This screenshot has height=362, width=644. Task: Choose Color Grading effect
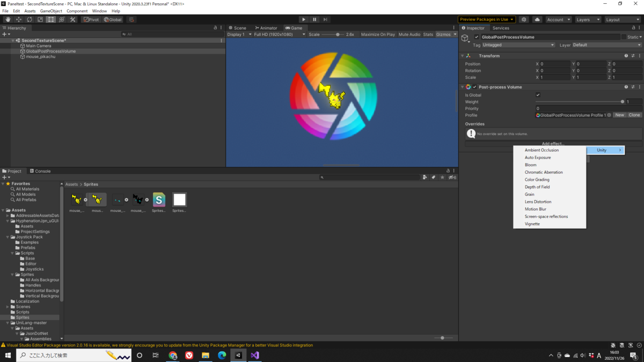(550, 180)
